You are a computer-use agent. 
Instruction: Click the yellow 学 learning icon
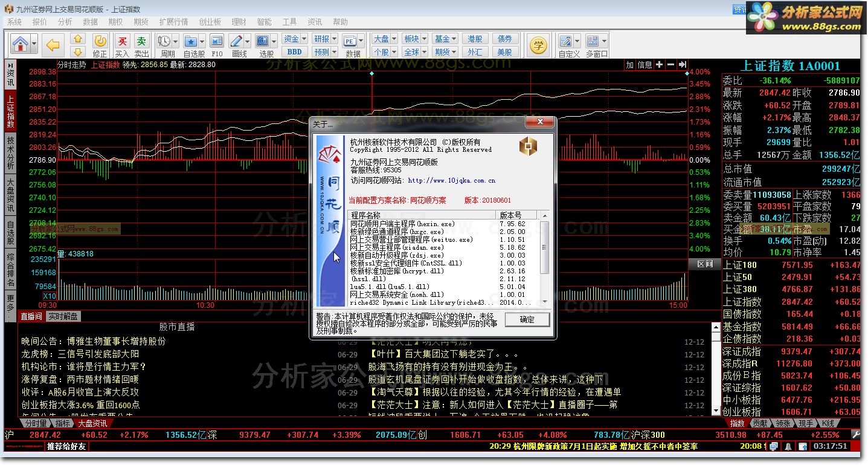click(538, 45)
